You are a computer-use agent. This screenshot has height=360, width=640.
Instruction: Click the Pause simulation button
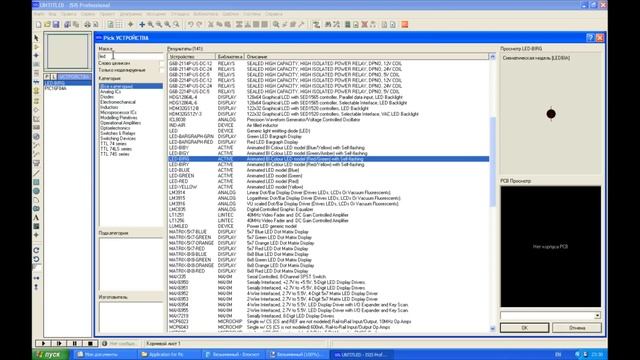75,343
